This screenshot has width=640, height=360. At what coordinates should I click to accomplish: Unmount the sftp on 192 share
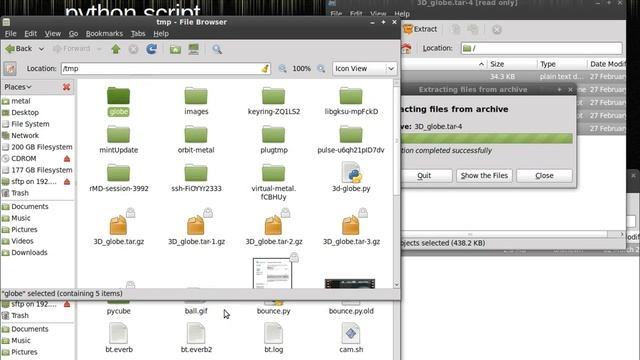67,182
